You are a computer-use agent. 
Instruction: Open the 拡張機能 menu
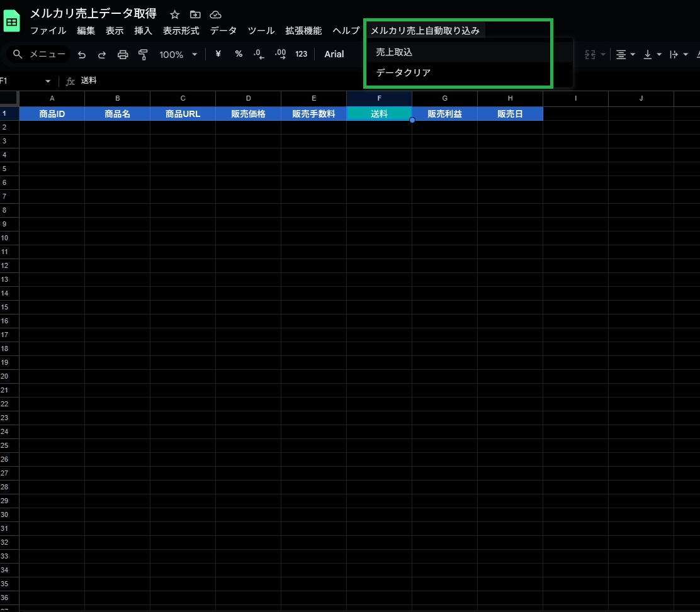click(x=303, y=31)
